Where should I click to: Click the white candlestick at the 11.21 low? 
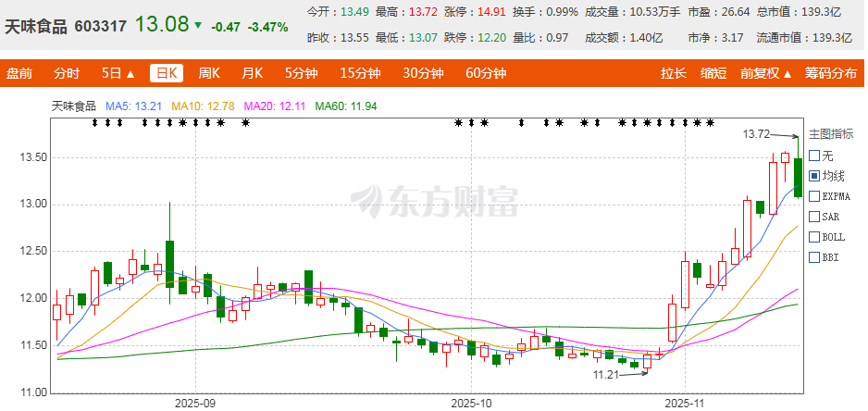(x=647, y=361)
